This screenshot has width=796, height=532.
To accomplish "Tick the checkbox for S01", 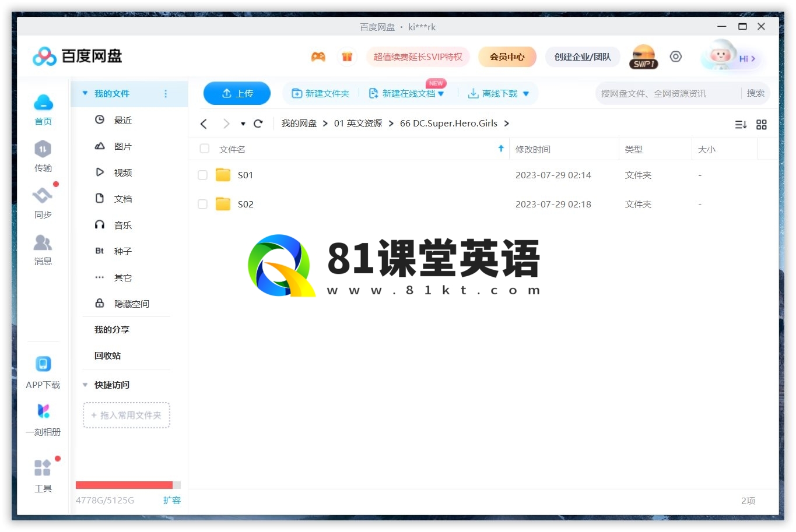I will tap(202, 175).
